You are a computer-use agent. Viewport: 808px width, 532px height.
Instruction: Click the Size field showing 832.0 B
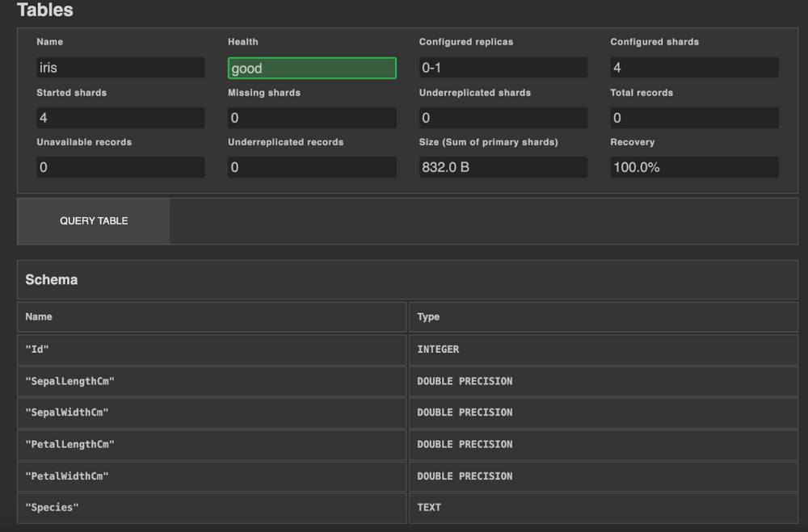(503, 167)
